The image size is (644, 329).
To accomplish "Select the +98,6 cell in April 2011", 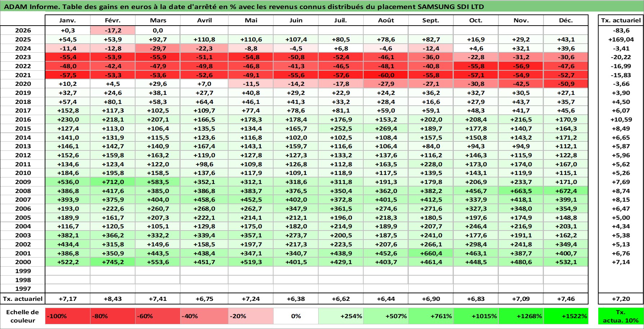I will click(204, 164).
